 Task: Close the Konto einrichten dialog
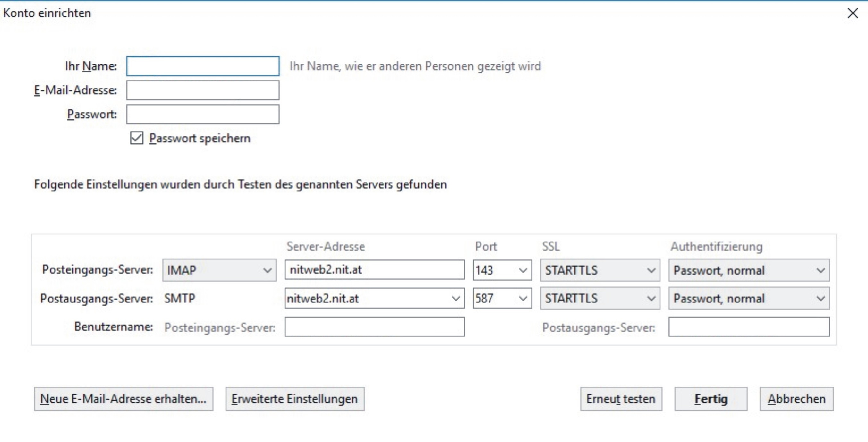pos(853,13)
